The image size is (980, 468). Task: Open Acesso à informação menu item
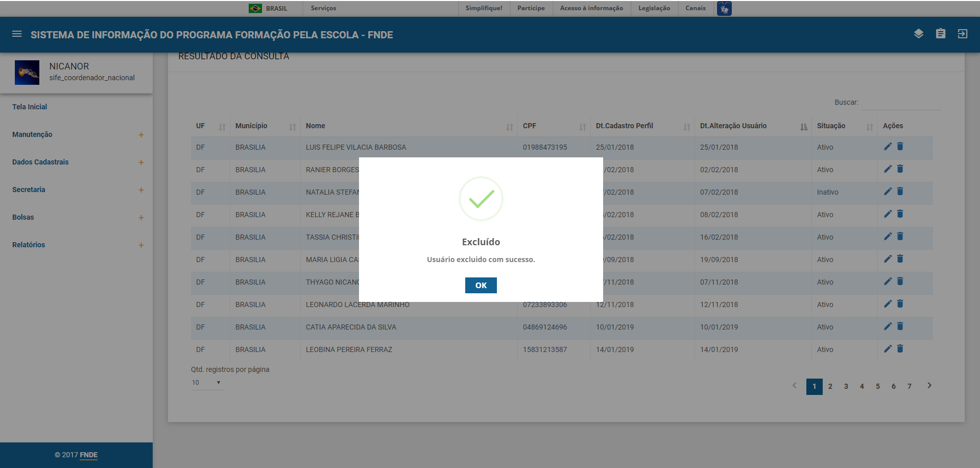coord(591,8)
